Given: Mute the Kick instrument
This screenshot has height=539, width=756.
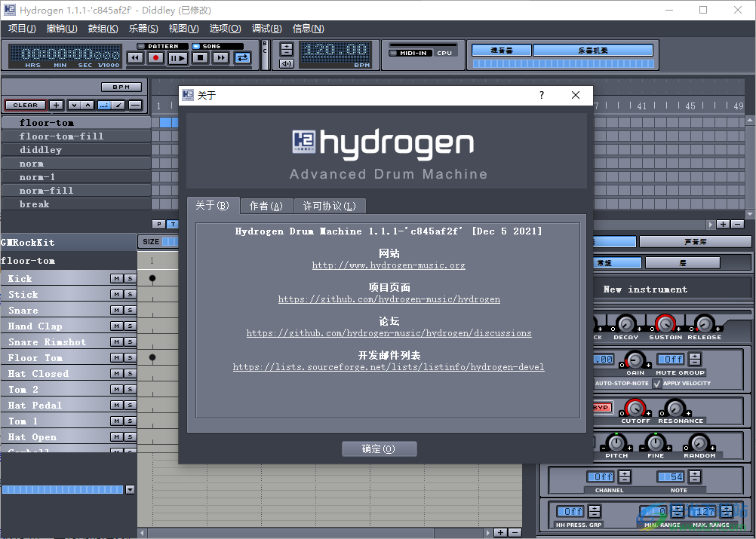Looking at the screenshot, I should click(117, 278).
